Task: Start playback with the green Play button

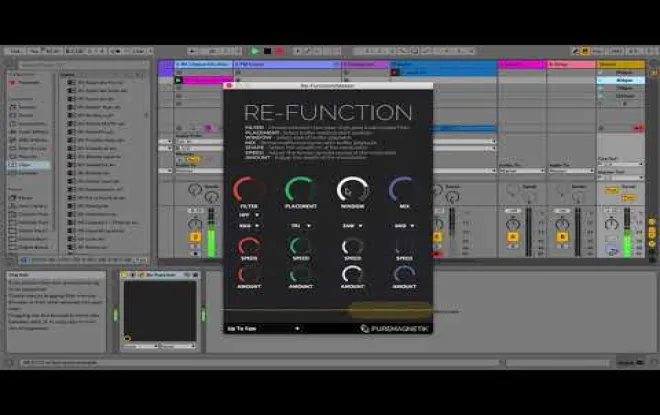Action: 255,51
